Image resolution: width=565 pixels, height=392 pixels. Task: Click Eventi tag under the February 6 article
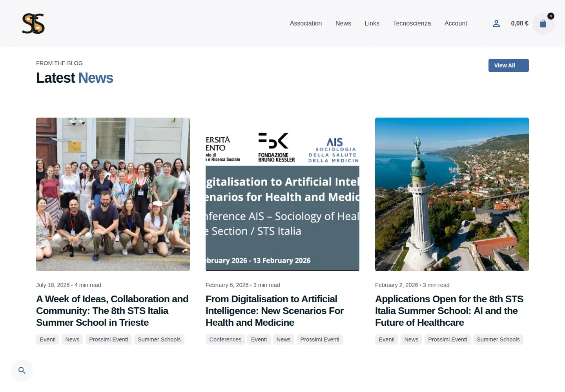pyautogui.click(x=259, y=339)
